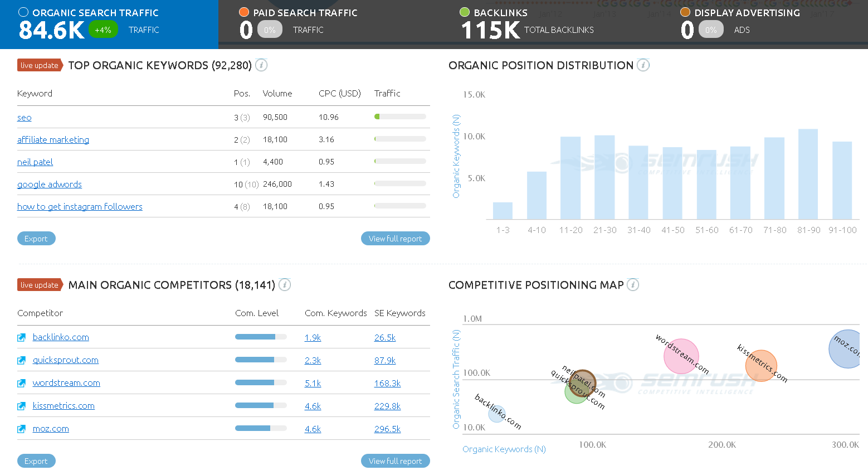The height and width of the screenshot is (475, 868).
Task: Open moz.com common keywords 4.6k
Action: tap(313, 429)
